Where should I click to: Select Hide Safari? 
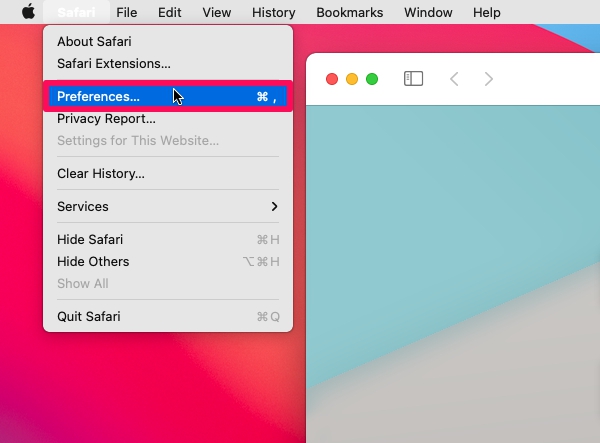(168, 239)
